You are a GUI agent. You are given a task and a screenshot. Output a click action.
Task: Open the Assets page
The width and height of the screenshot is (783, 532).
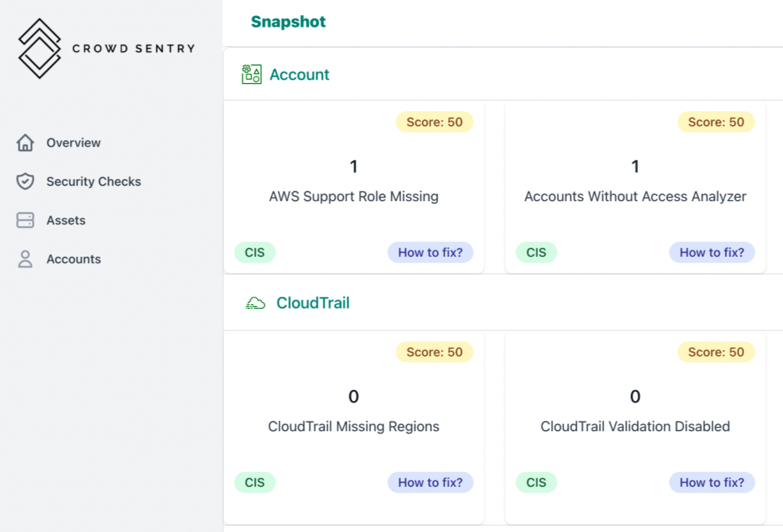66,220
